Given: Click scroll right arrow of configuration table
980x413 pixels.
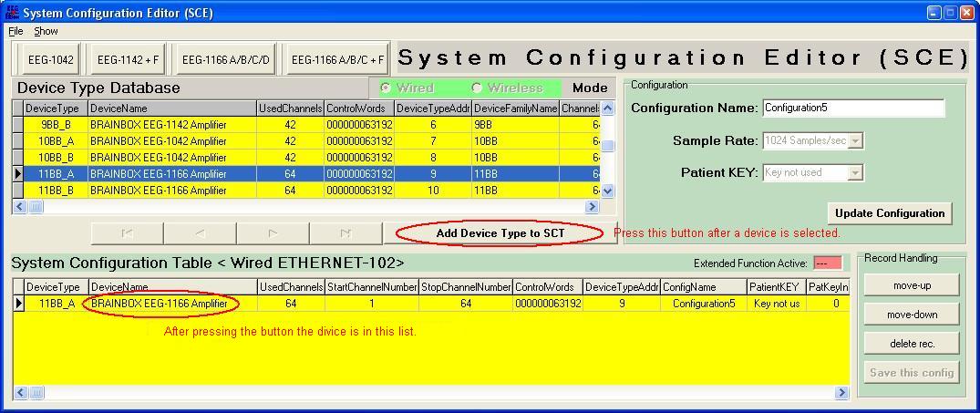Looking at the screenshot, I should pos(841,392).
